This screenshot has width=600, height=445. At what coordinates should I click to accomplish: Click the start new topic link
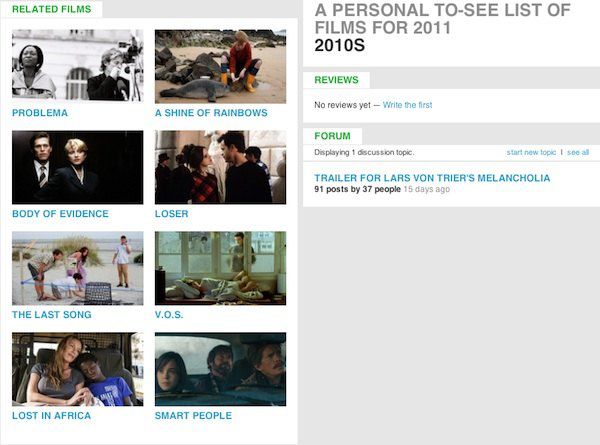pos(531,152)
